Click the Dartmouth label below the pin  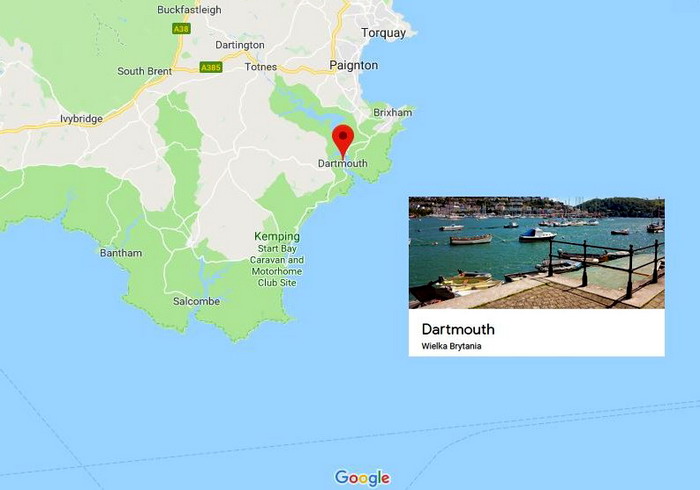click(342, 164)
